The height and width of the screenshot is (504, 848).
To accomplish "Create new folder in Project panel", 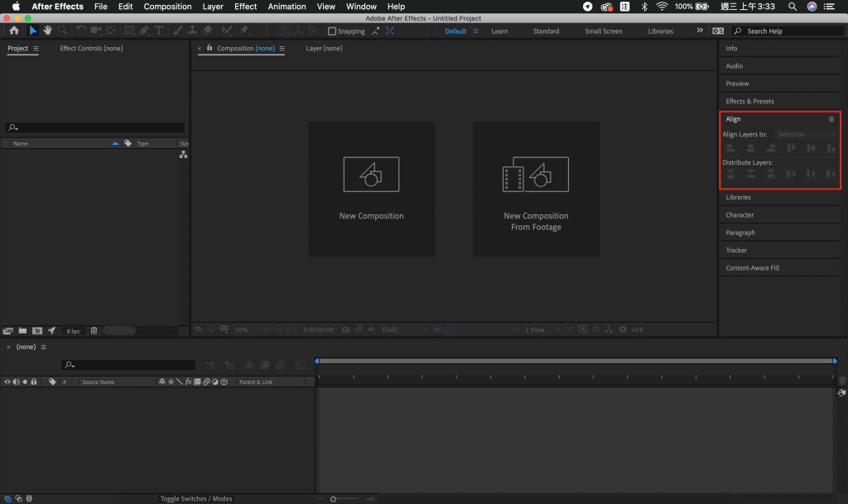I will [x=22, y=331].
